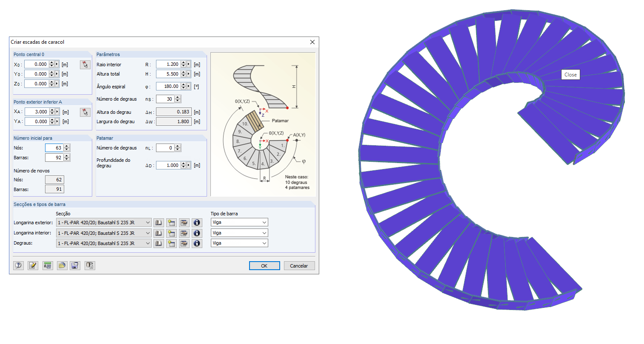Open the arrow menu beside Profundidade do degrau
This screenshot has height=344, width=644.
[189, 165]
